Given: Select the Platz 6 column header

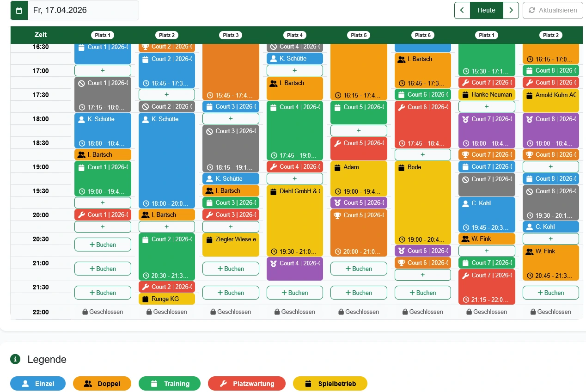Looking at the screenshot, I should pyautogui.click(x=422, y=35).
